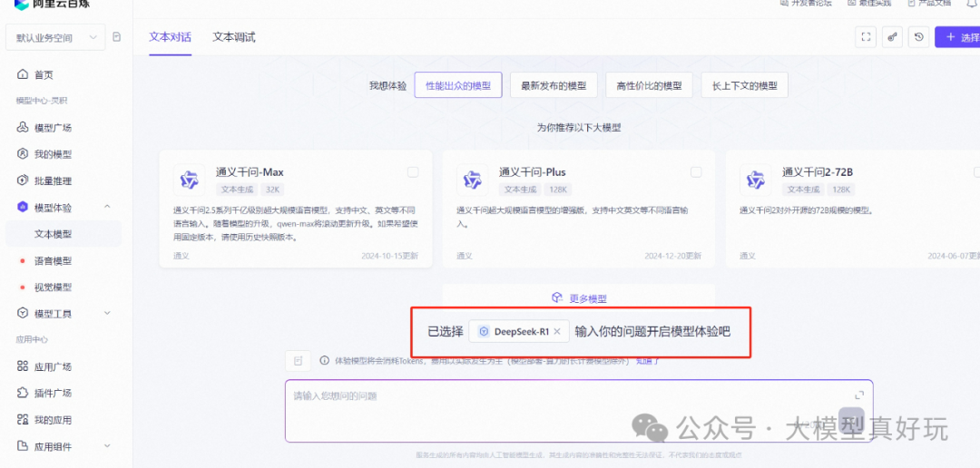Click the 32K tag on 通义千问-Max
The image size is (980, 468).
272,190
